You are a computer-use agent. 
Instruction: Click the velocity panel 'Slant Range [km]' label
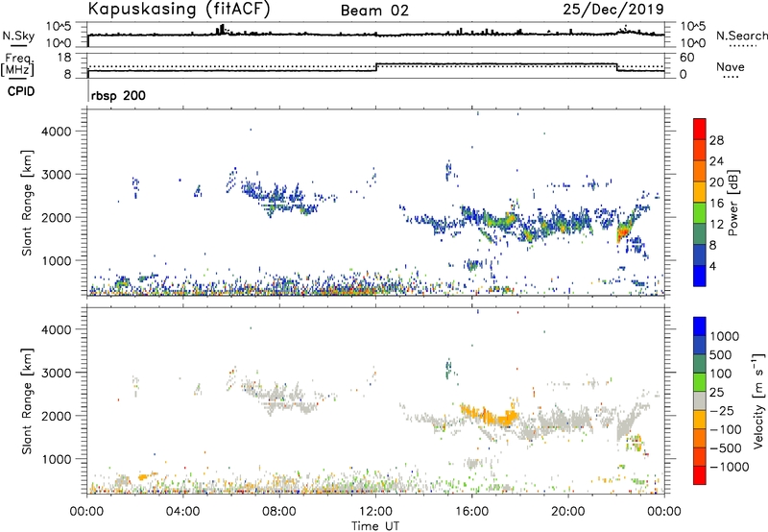pyautogui.click(x=27, y=400)
